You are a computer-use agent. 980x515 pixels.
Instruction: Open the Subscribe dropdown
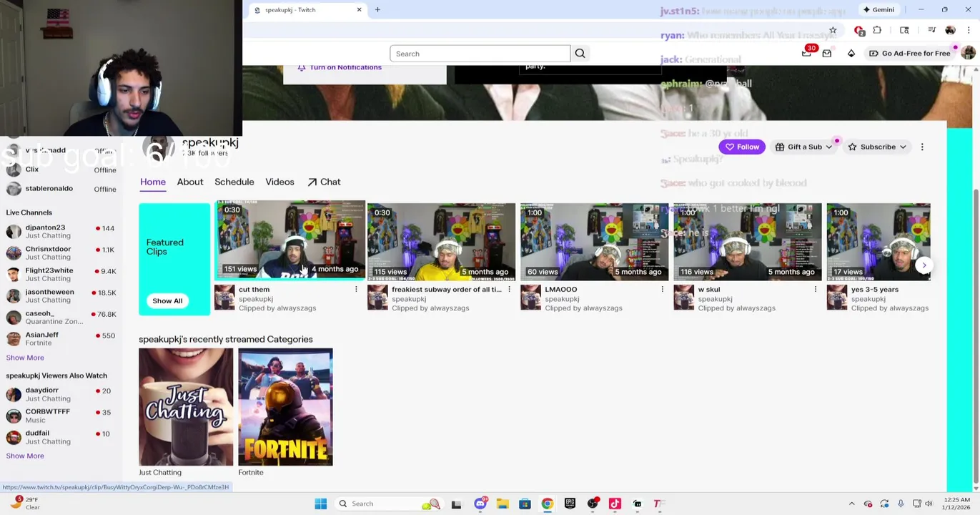click(x=877, y=147)
